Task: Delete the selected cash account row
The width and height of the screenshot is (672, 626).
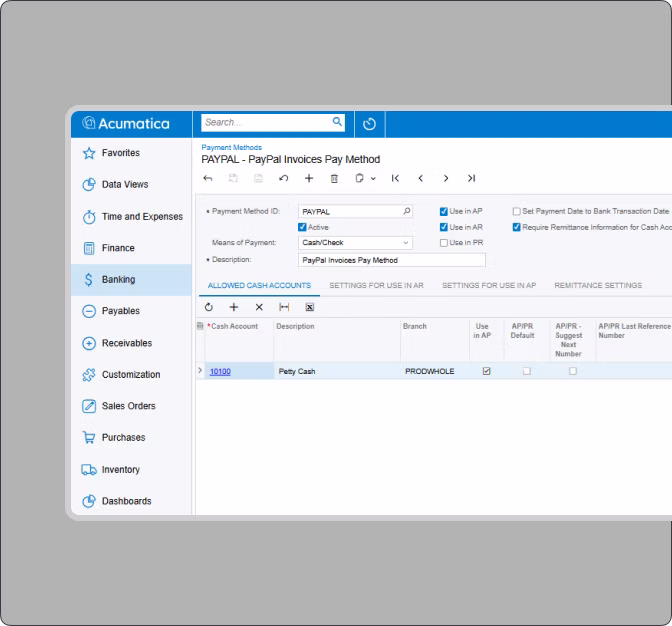Action: point(259,307)
